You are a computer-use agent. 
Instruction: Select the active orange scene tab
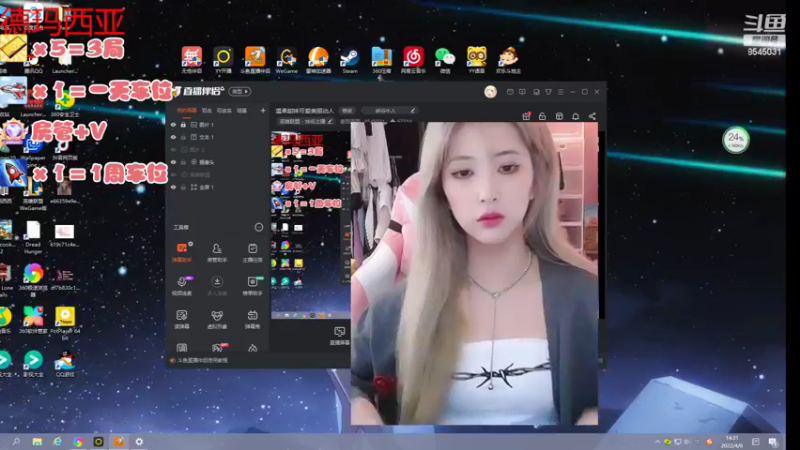(x=186, y=110)
